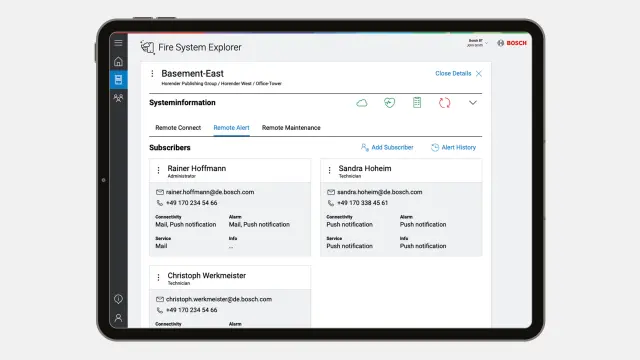Click the mail envelope icon in Rainer's card
Image resolution: width=640 pixels, height=360 pixels.
(x=160, y=192)
